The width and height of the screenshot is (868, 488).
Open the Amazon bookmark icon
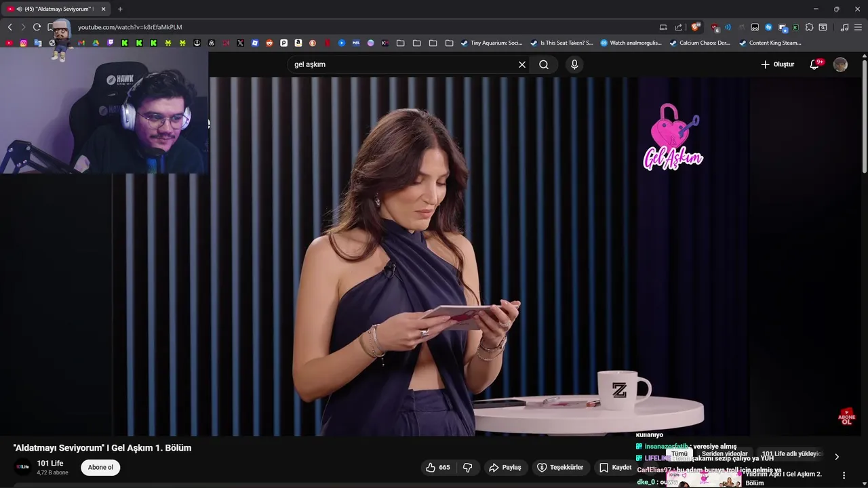click(298, 43)
